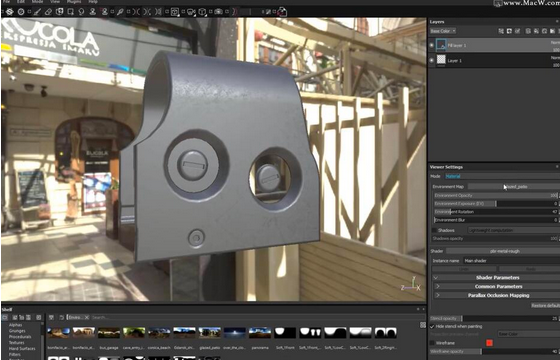Enable the Shadows checkbox

tap(434, 230)
